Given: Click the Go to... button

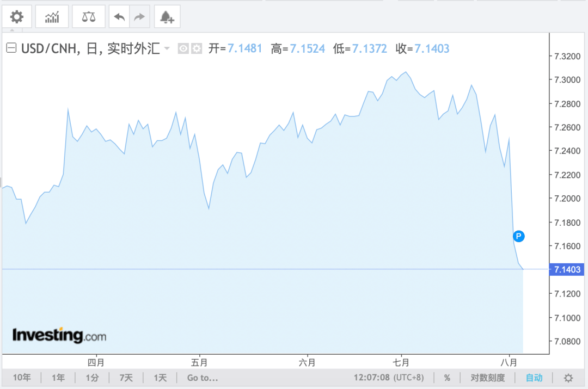Looking at the screenshot, I should 203,378.
